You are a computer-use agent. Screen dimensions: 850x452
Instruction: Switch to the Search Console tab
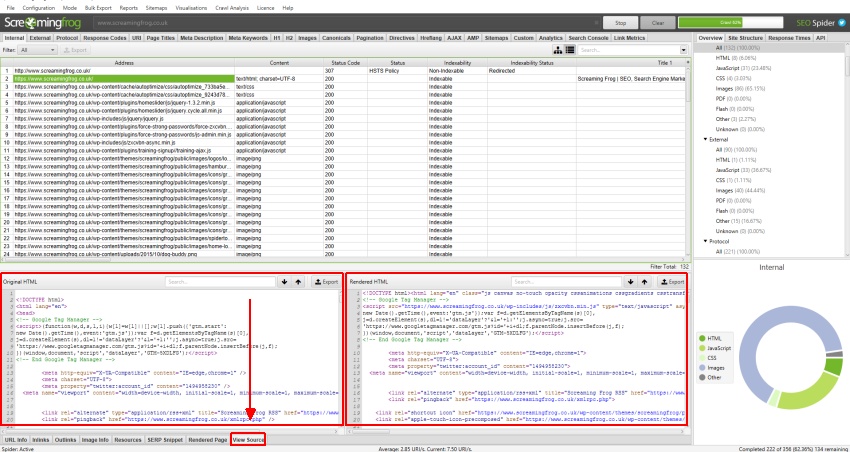(588, 38)
